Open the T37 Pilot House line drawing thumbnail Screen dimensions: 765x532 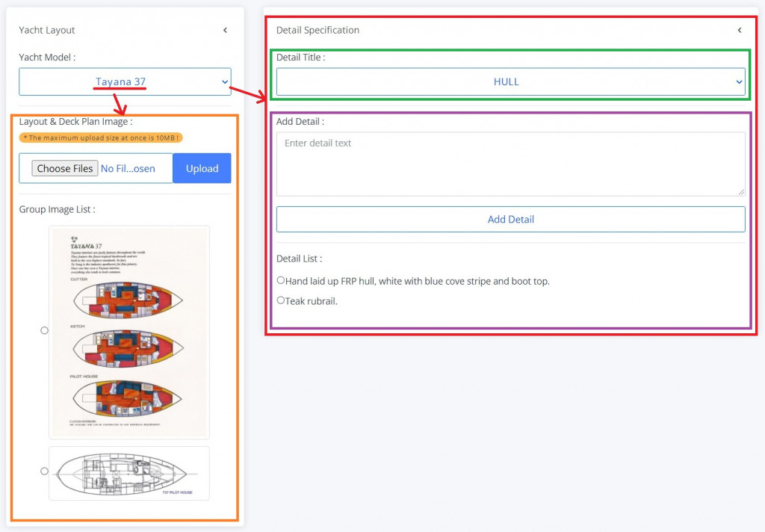click(129, 473)
